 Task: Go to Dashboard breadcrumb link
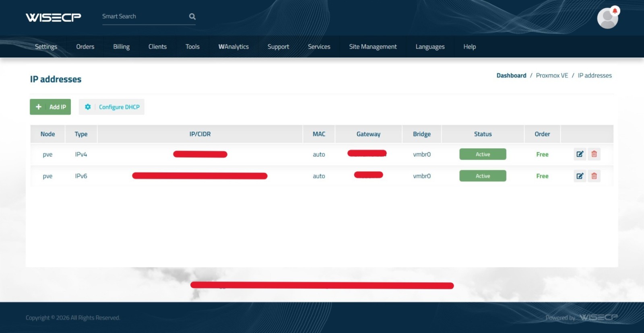pyautogui.click(x=511, y=76)
